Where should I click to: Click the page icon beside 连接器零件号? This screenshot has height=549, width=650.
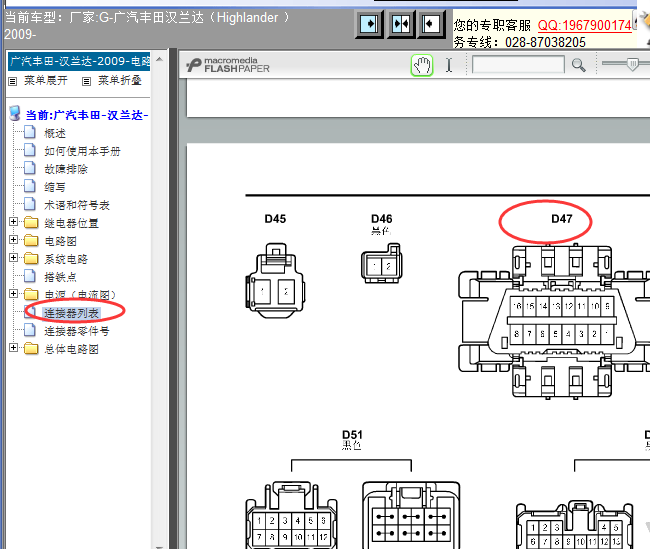coord(29,330)
